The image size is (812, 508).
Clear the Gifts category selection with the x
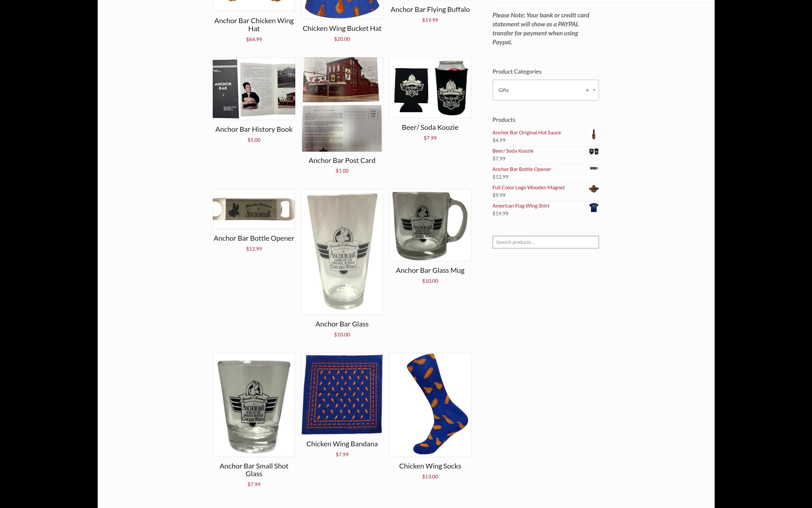tap(587, 90)
